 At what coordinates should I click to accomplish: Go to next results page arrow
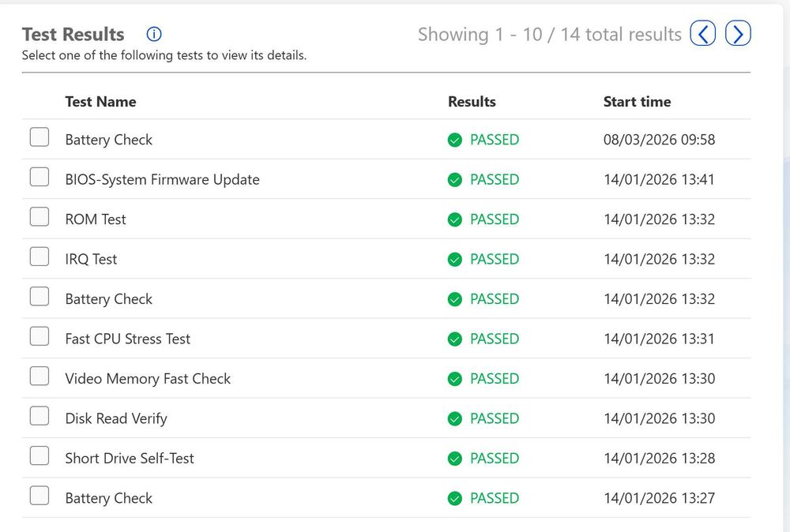pos(738,33)
